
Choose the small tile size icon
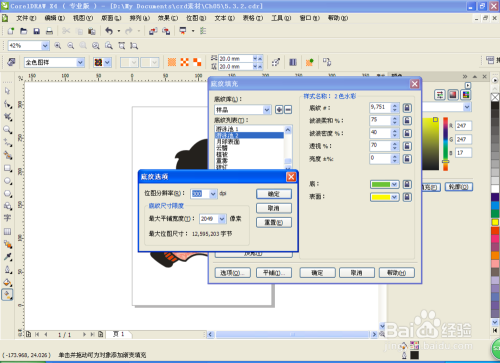[172, 62]
